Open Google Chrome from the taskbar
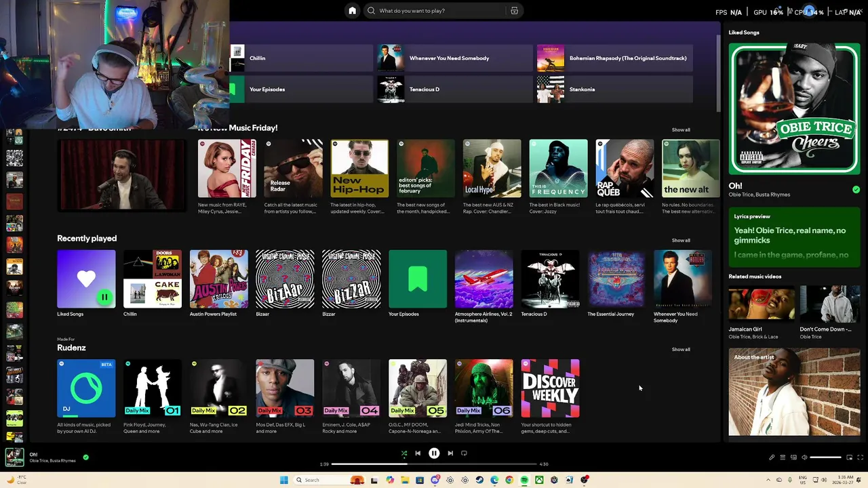Screen dimensions: 868x488 coord(509,480)
